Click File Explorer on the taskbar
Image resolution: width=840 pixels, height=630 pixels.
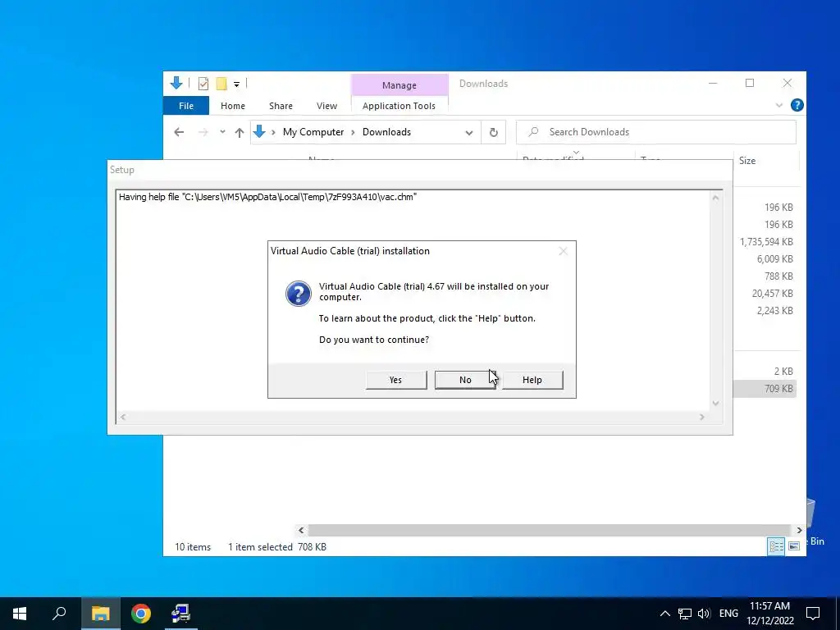point(100,614)
